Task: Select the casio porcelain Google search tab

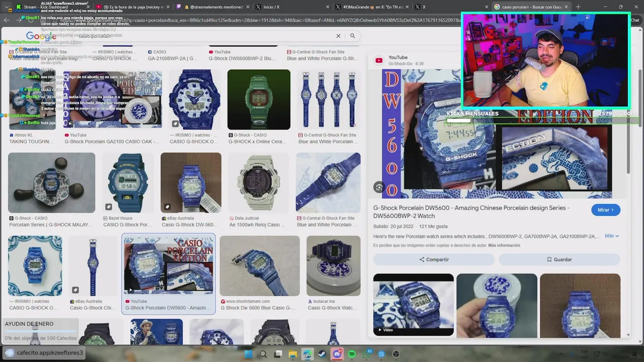Action: click(531, 7)
